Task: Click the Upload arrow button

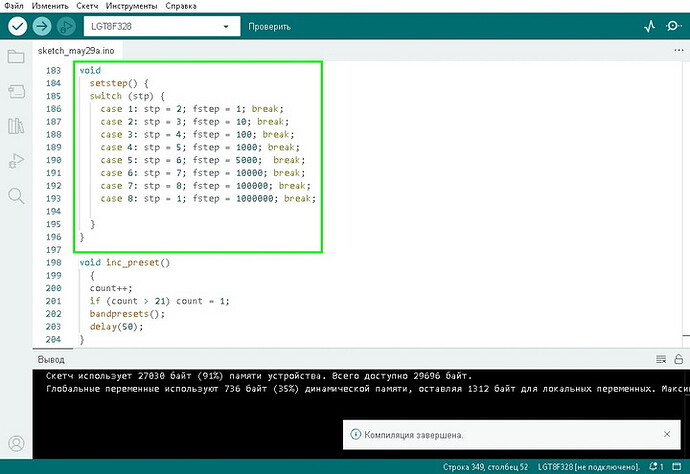Action: point(42,26)
